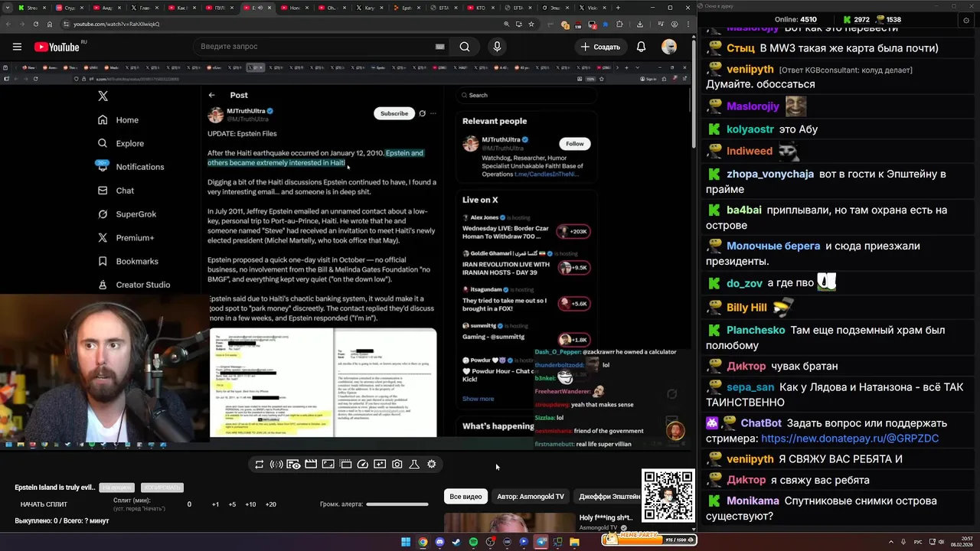The width and height of the screenshot is (980, 551).
Task: Click the YouTube search magnifier button
Action: click(465, 47)
